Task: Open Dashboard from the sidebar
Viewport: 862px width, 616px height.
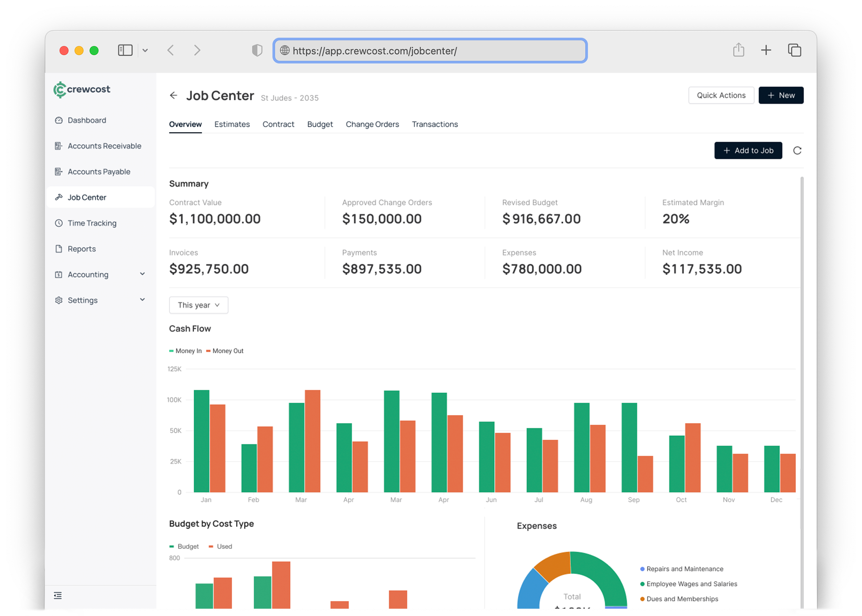Action: [100, 120]
